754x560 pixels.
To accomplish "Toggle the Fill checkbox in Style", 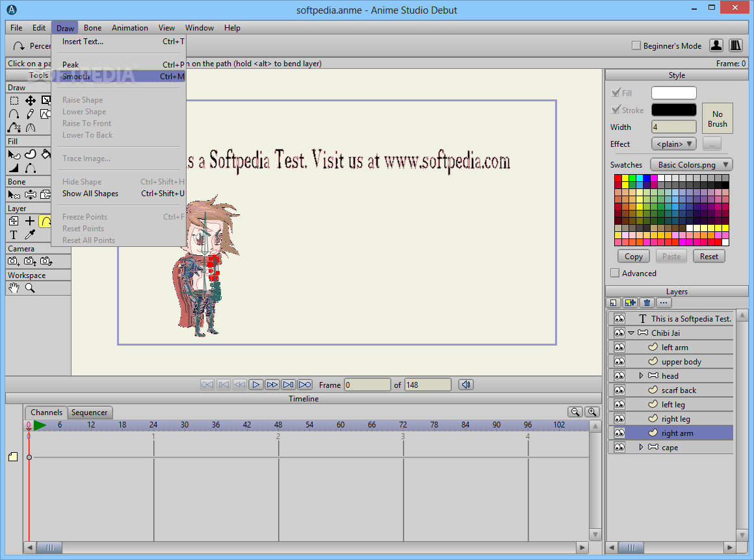I will pyautogui.click(x=615, y=93).
